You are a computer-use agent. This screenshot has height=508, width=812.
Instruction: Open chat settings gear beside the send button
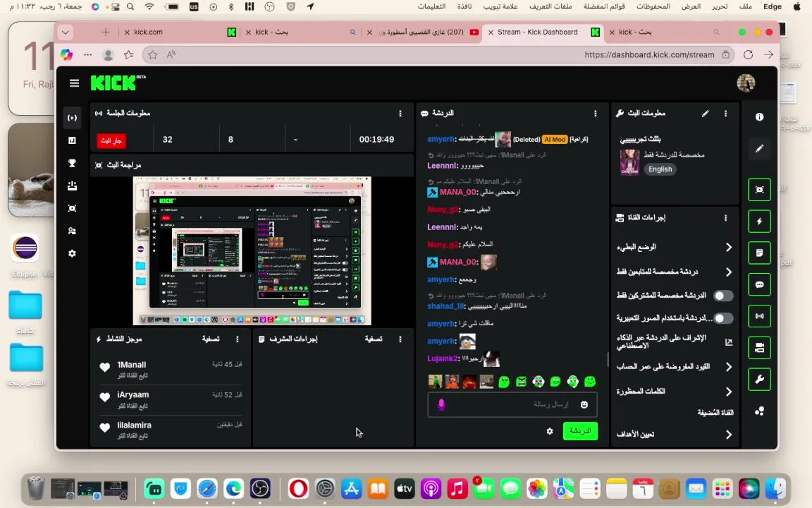click(550, 431)
